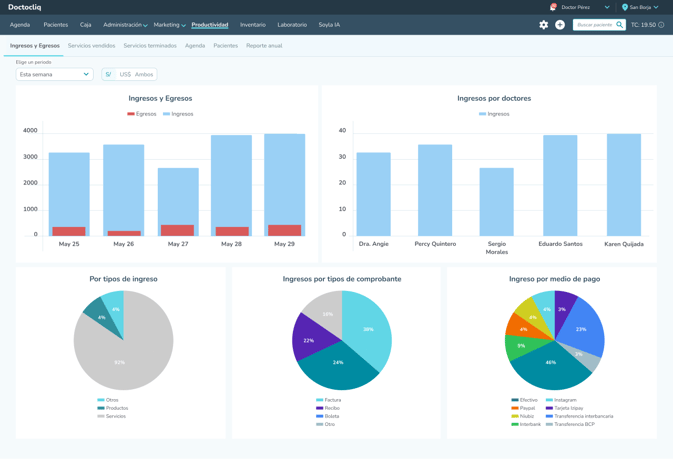Go to Inventario in the navigation bar
This screenshot has height=459, width=673.
(253, 25)
